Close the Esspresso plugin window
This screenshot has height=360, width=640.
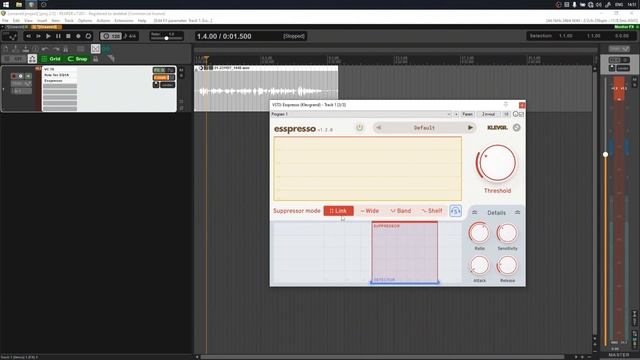pyautogui.click(x=522, y=105)
